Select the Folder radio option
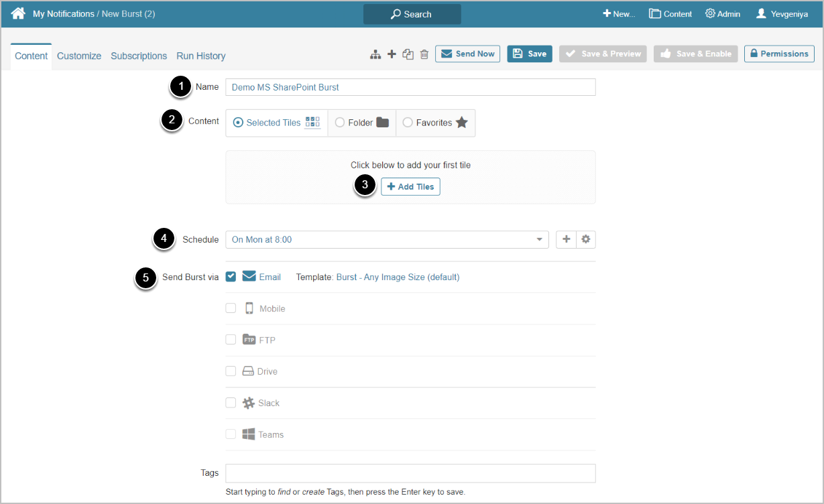 coord(340,123)
